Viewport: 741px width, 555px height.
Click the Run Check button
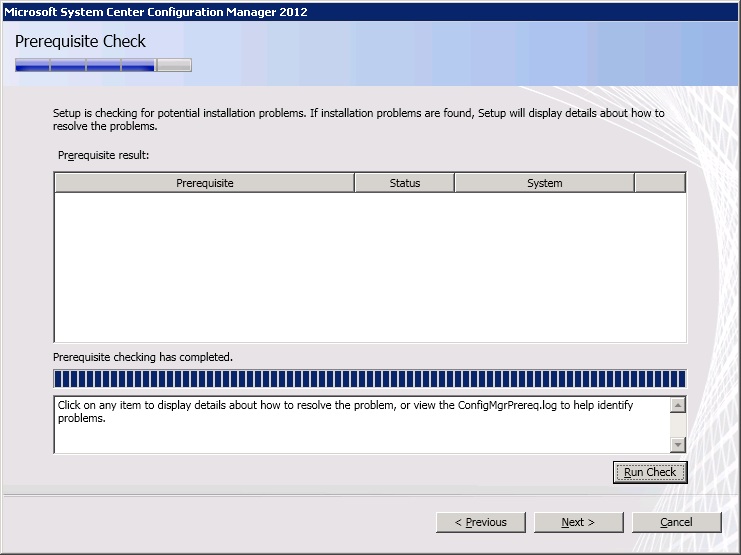point(650,472)
